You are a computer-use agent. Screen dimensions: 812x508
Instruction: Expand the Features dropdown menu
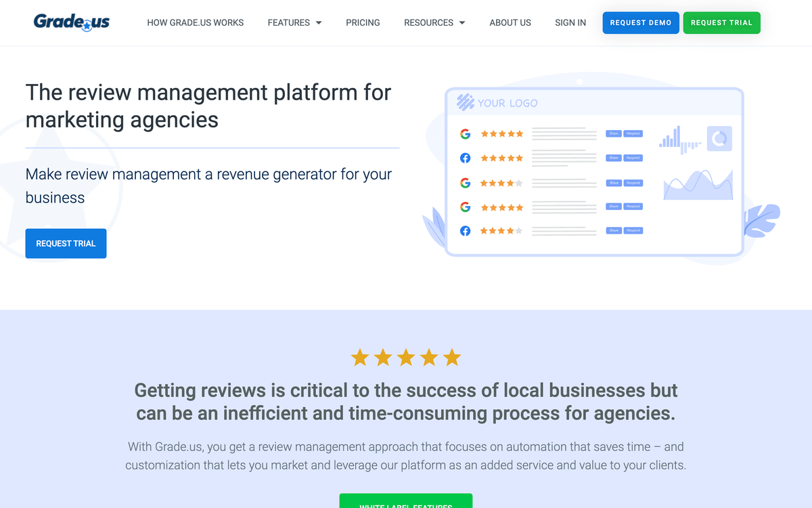[x=294, y=22]
